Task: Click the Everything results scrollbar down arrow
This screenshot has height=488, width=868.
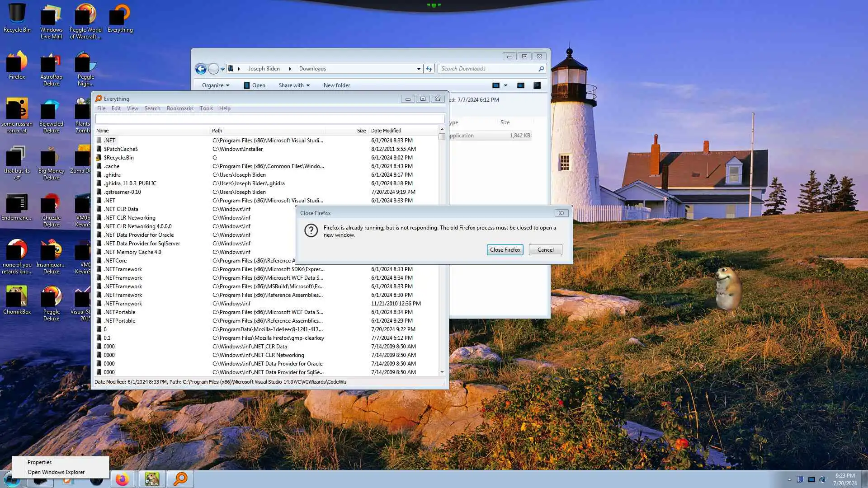Action: (442, 372)
